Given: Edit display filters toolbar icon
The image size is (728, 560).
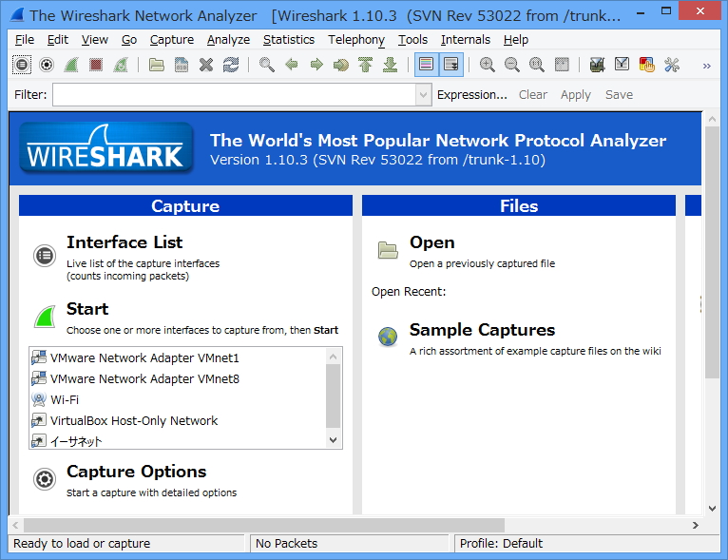Looking at the screenshot, I should tap(622, 65).
